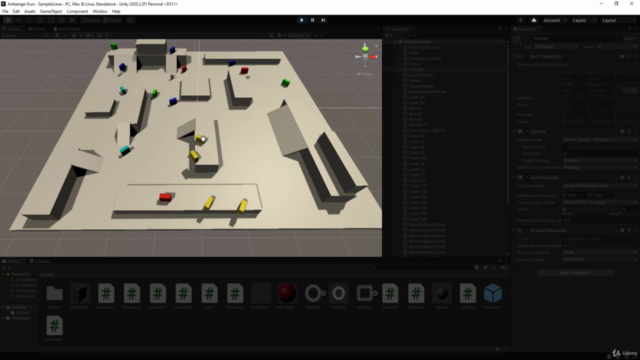Screen dimensions: 640x360
Task: Open the Component menu
Action: pos(77,11)
